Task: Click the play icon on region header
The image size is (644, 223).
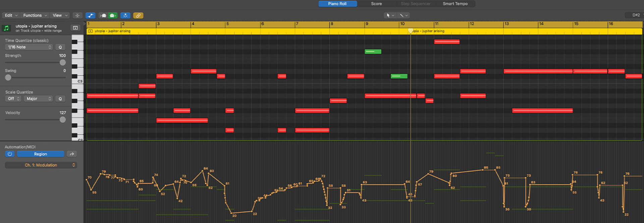Action: 90,31
